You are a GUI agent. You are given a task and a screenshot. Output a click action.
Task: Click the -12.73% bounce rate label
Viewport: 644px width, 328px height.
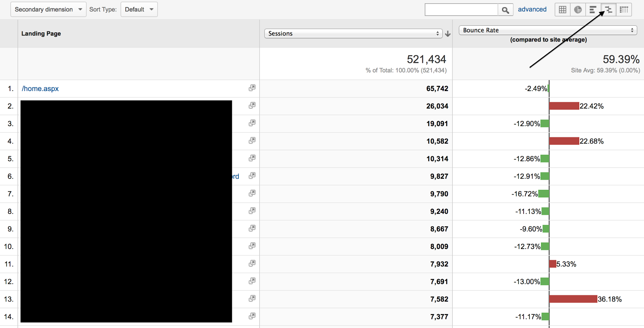click(x=527, y=246)
